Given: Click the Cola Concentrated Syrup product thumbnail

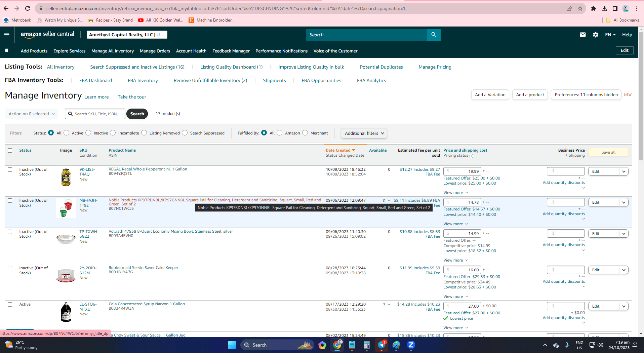Looking at the screenshot, I should [x=66, y=312].
